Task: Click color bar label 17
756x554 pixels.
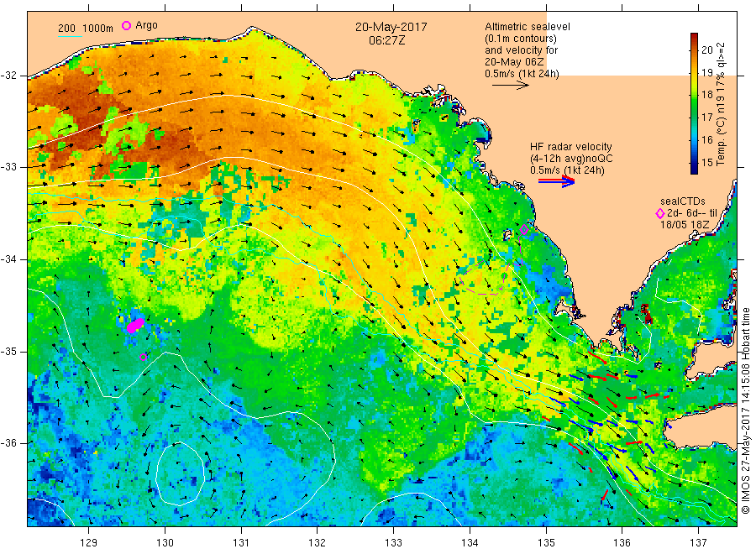Action: tap(706, 117)
